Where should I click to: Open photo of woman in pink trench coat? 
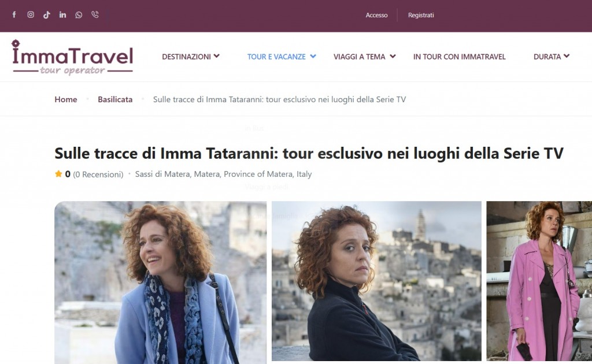pos(539,281)
